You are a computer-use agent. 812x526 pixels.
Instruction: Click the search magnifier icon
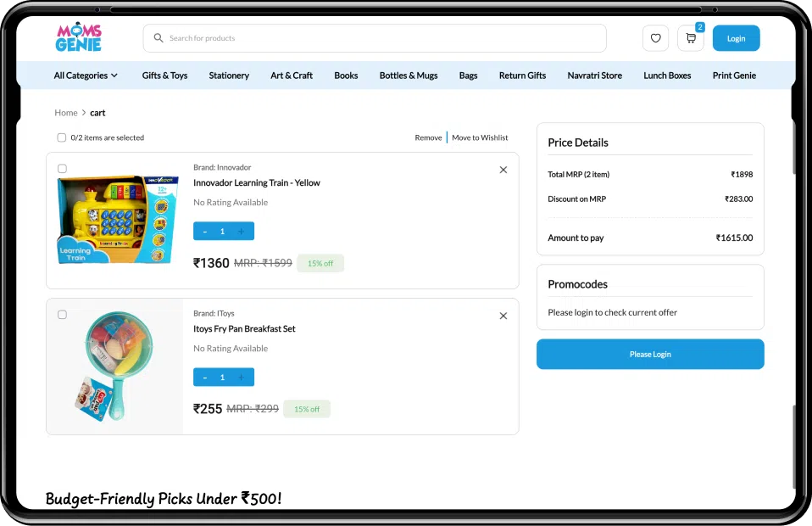pyautogui.click(x=159, y=37)
